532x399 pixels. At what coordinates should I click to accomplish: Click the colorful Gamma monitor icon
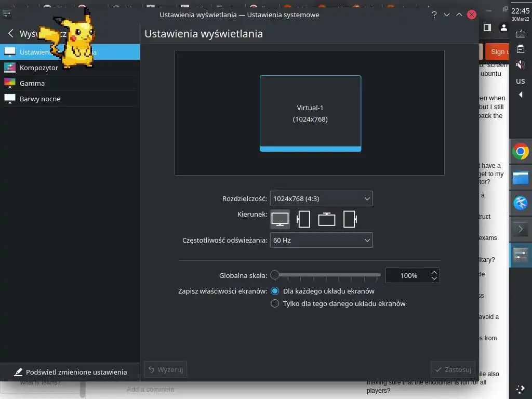coord(10,83)
